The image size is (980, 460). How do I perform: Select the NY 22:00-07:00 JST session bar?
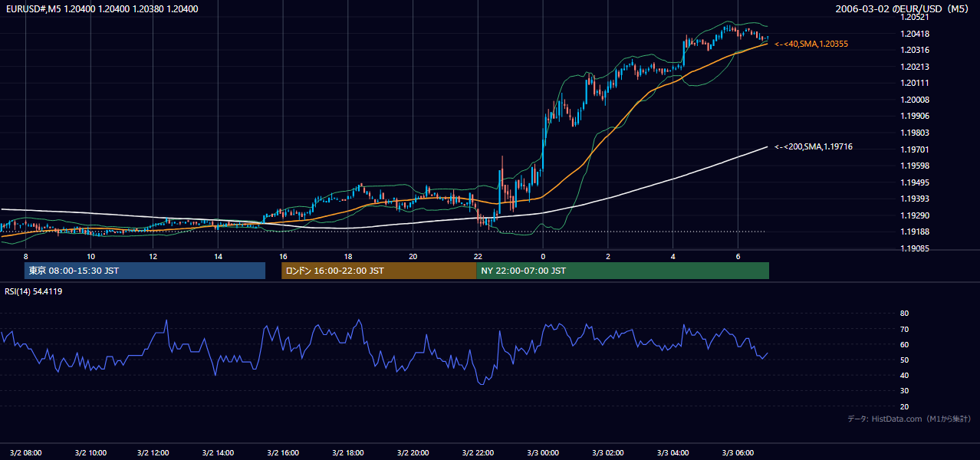623,271
